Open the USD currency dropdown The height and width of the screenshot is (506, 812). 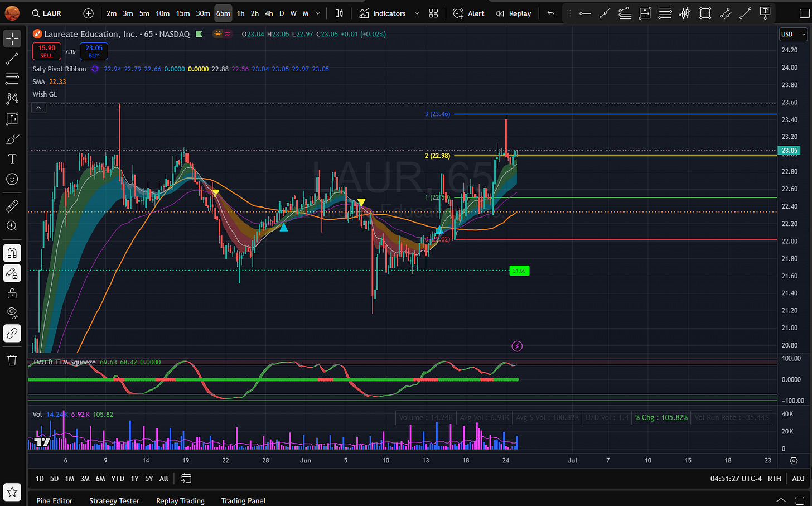(x=793, y=34)
